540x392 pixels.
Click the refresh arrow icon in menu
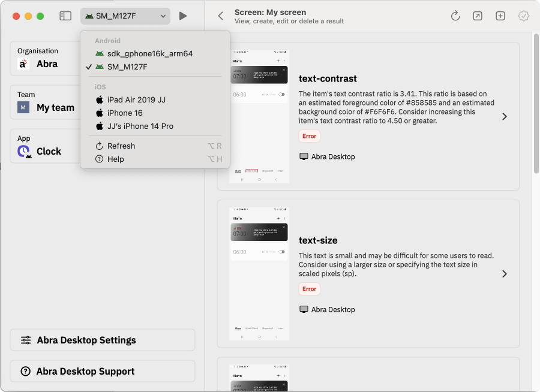pyautogui.click(x=99, y=146)
